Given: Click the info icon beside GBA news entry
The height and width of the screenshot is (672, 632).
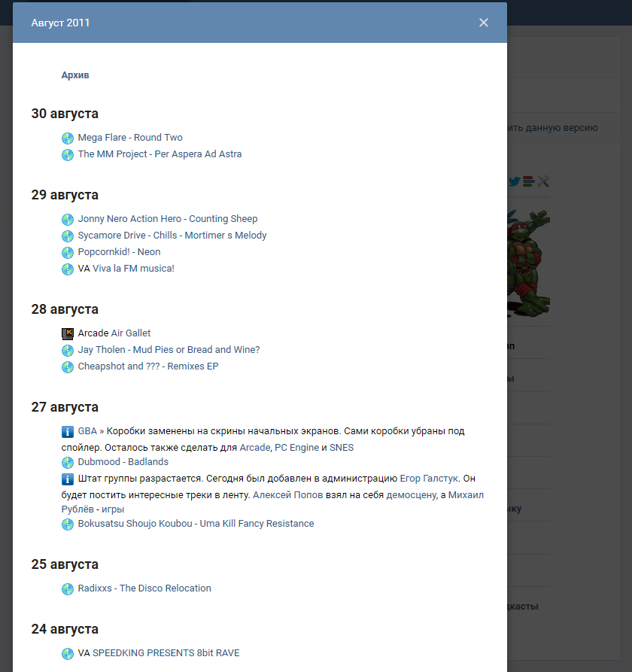Looking at the screenshot, I should [x=68, y=432].
